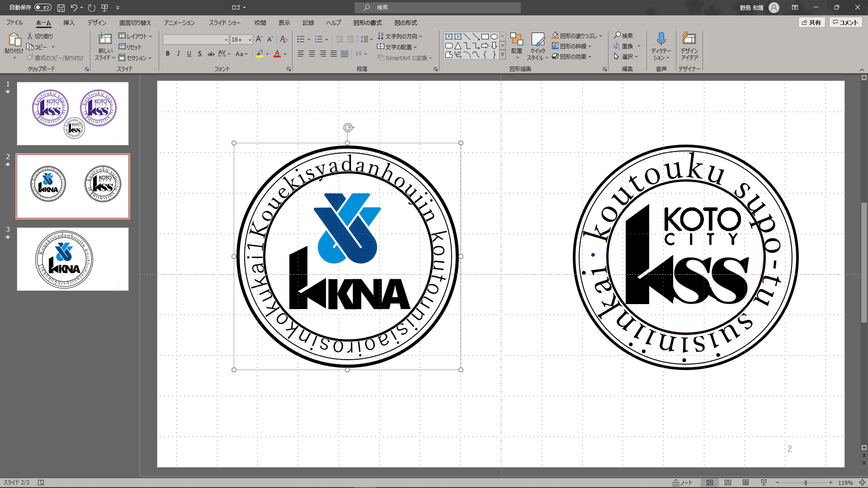Fit slide to window icon
The height and width of the screenshot is (488, 868).
click(862, 483)
